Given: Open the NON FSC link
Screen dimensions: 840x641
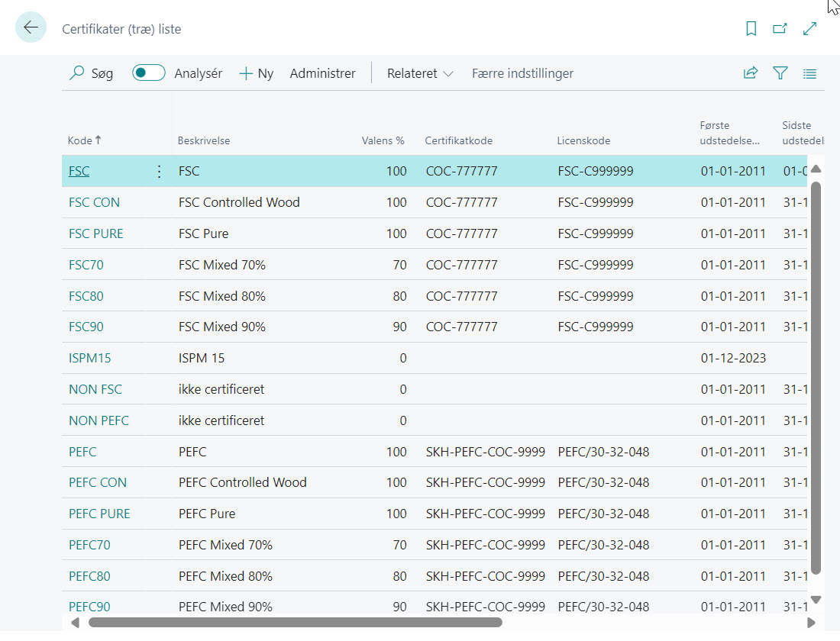Looking at the screenshot, I should coord(95,389).
